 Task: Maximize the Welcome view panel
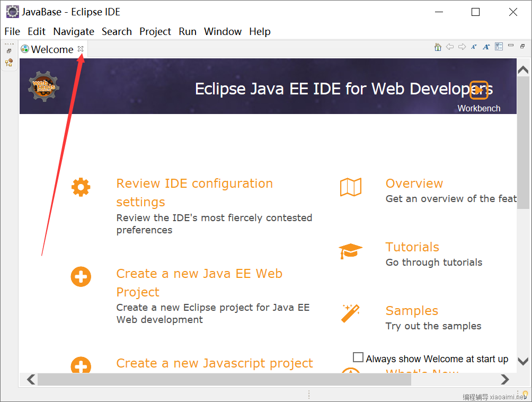tap(522, 46)
